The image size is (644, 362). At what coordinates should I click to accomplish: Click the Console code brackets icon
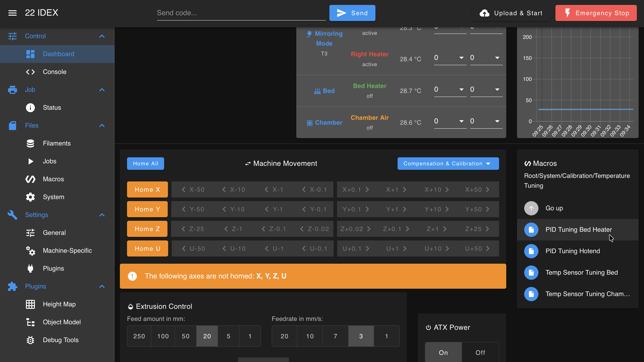[30, 72]
